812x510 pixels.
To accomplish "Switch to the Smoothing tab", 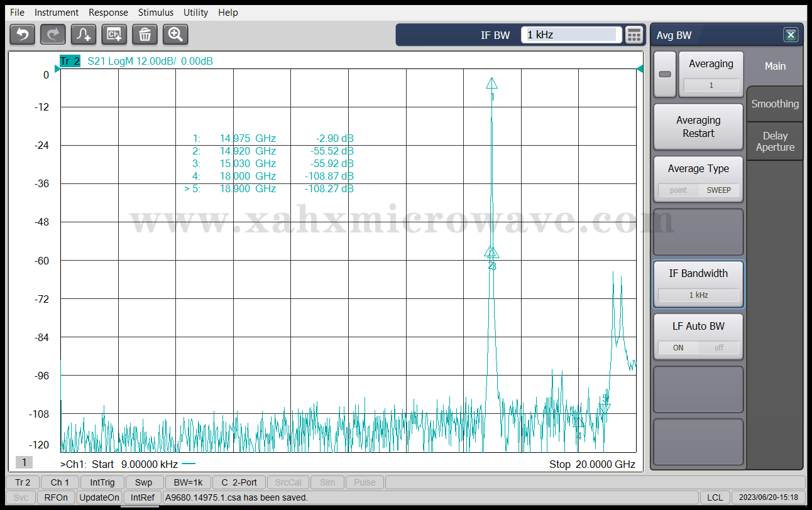I will point(775,104).
